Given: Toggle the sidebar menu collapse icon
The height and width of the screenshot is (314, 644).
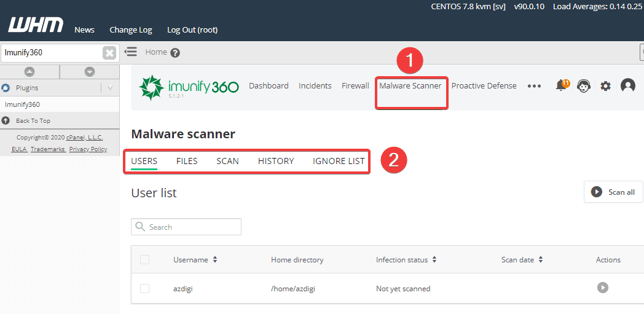Looking at the screenshot, I should (130, 52).
